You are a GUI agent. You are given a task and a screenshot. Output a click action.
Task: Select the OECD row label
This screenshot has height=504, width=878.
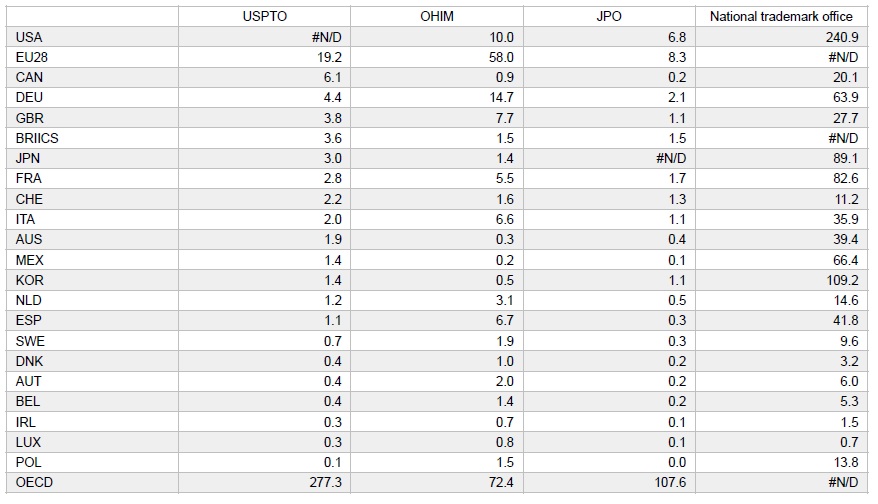pyautogui.click(x=33, y=482)
